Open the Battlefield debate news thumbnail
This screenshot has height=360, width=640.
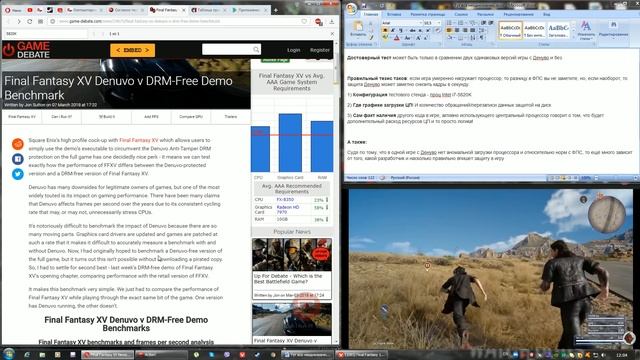[x=292, y=255]
